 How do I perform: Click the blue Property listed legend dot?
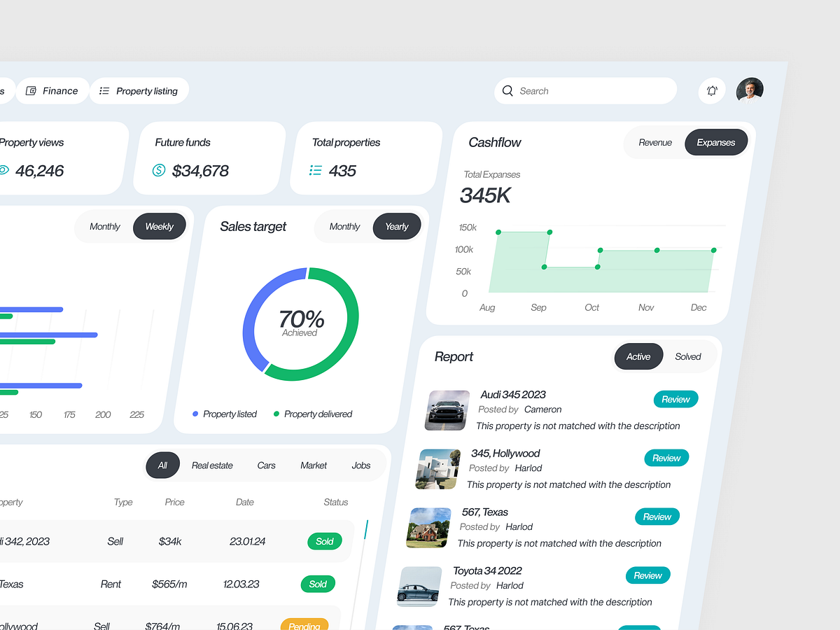(195, 414)
